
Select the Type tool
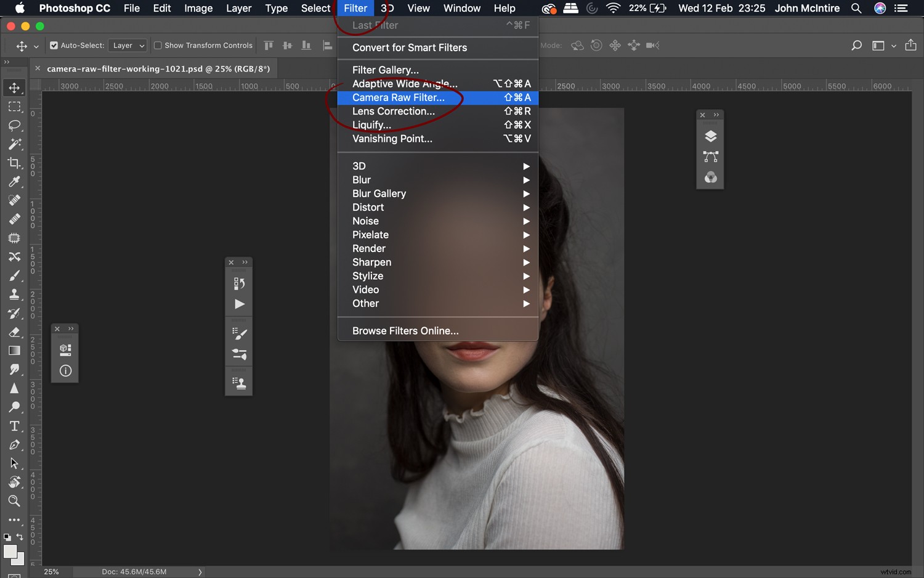click(15, 426)
